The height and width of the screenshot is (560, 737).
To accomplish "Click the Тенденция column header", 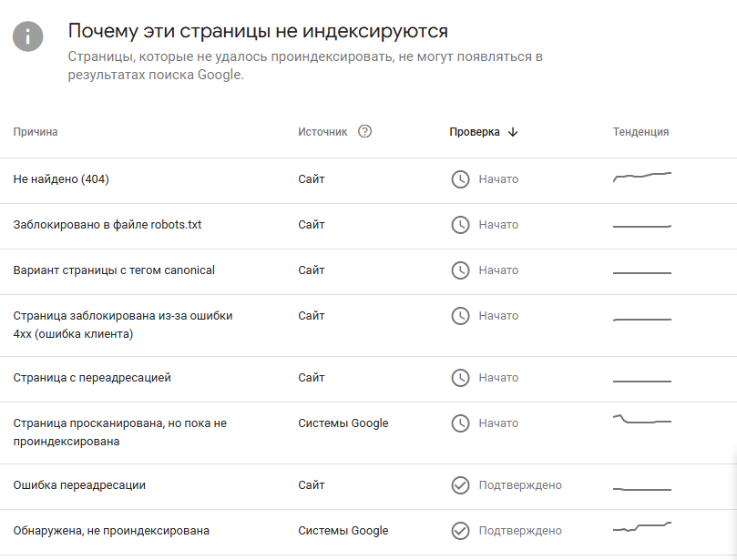I will 640,132.
